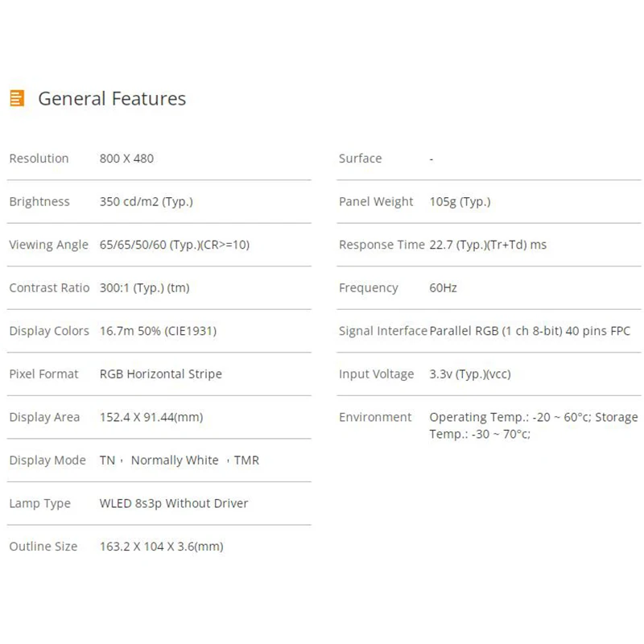Click the Viewing Angle label

48,245
